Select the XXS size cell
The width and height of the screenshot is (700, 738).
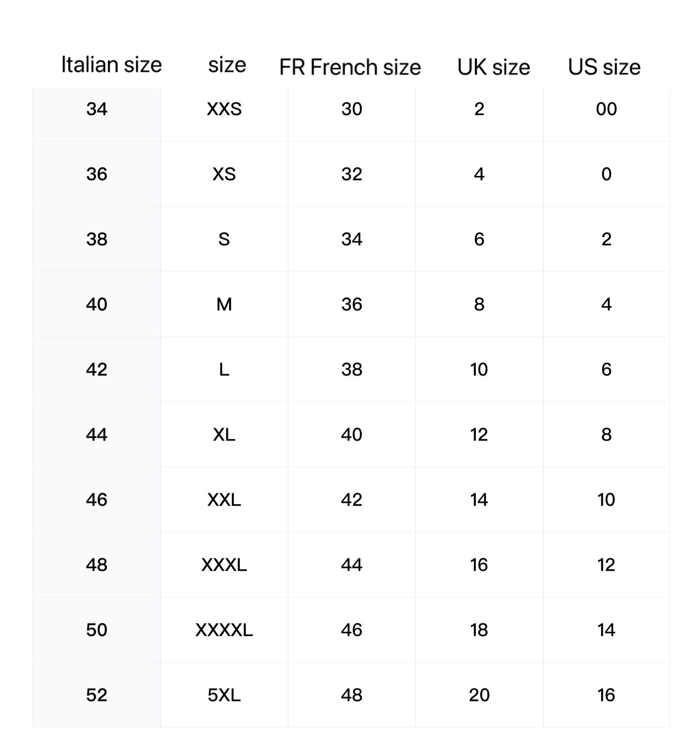(224, 109)
